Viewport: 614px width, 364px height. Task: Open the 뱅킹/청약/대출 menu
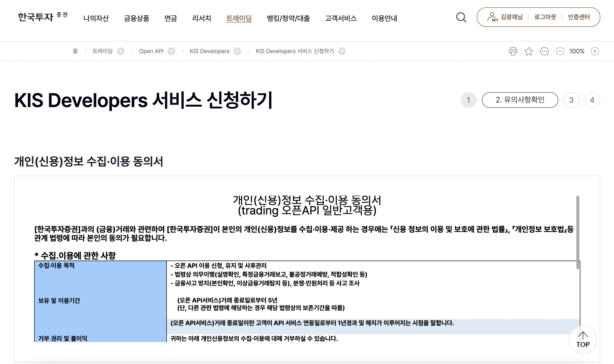click(x=288, y=18)
